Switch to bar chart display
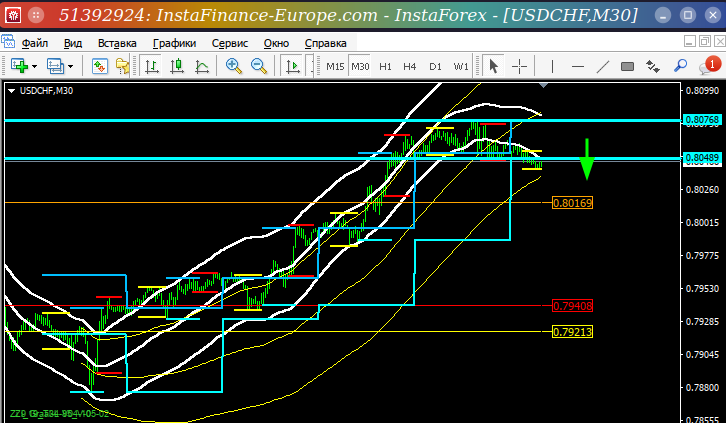 (152, 66)
